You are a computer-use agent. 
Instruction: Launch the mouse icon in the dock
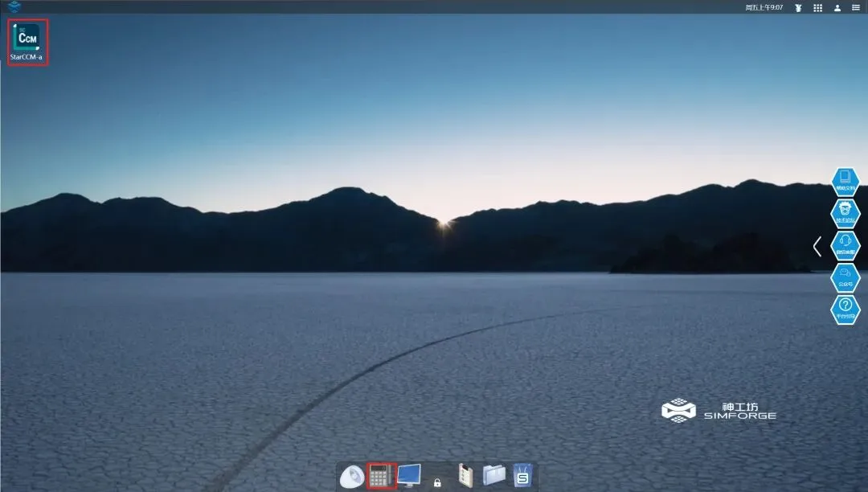click(x=351, y=477)
